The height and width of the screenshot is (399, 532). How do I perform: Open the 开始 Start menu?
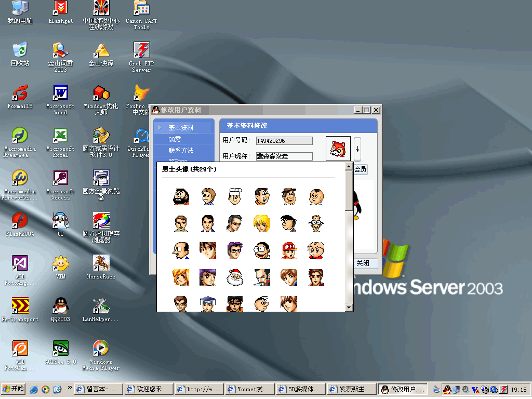[14, 389]
